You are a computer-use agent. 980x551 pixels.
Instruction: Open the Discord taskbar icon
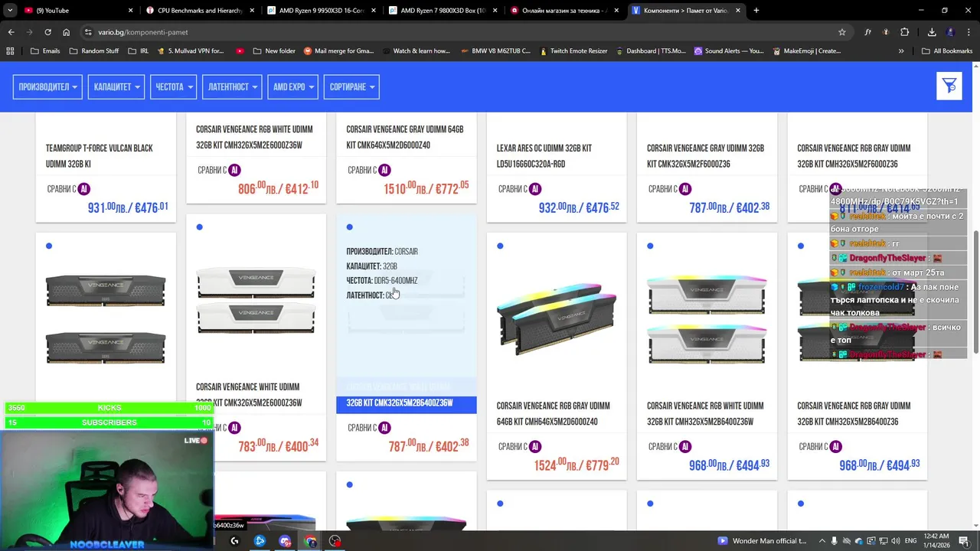(285, 541)
